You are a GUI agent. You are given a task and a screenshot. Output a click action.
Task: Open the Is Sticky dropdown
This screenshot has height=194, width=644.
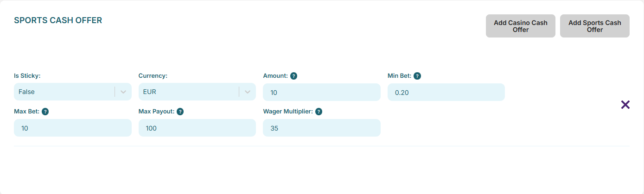65,92
